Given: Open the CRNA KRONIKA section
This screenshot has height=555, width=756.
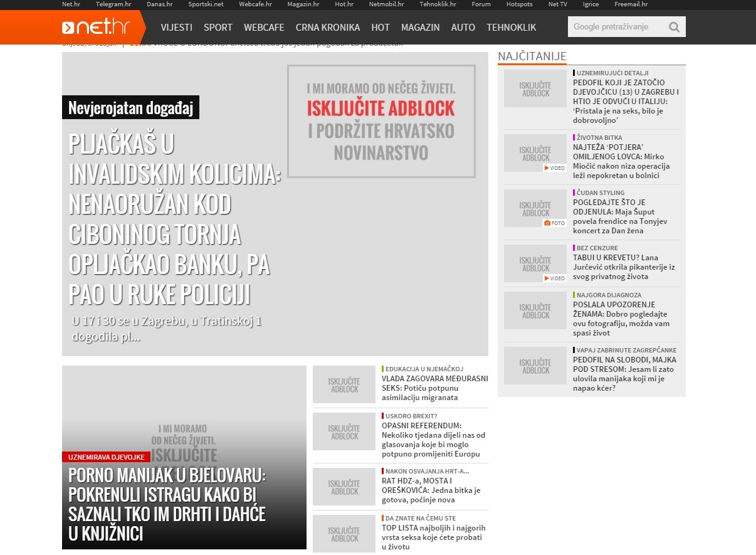Looking at the screenshot, I should [x=328, y=28].
